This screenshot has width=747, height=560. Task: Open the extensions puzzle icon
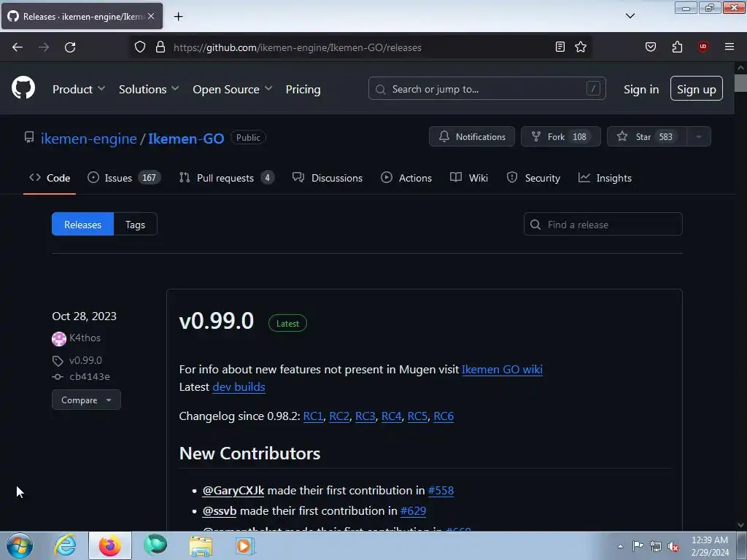pos(677,47)
